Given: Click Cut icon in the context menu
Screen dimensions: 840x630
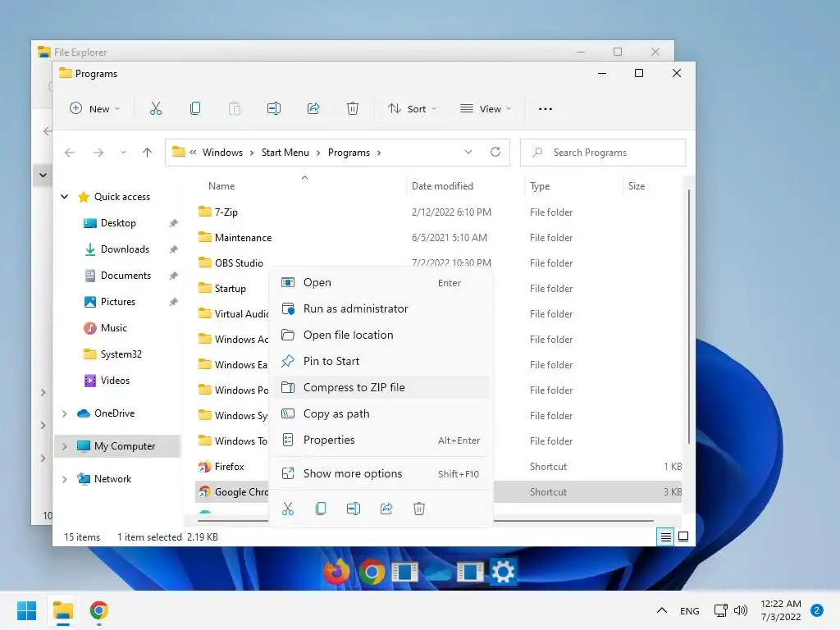Looking at the screenshot, I should click(288, 509).
